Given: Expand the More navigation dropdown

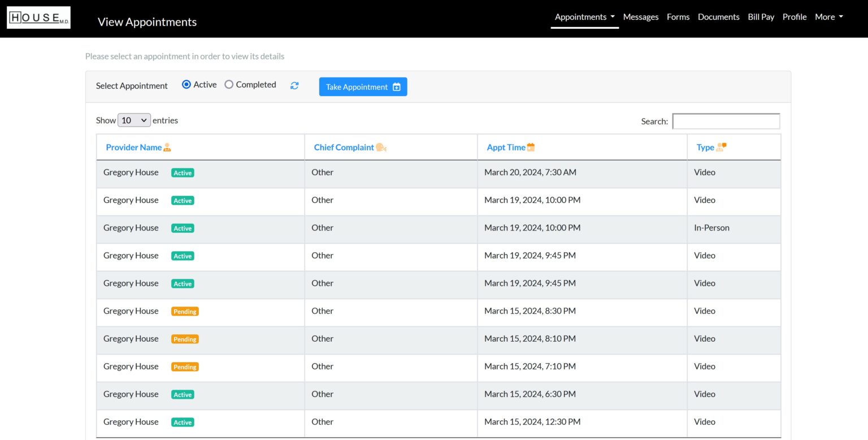Looking at the screenshot, I should point(828,16).
